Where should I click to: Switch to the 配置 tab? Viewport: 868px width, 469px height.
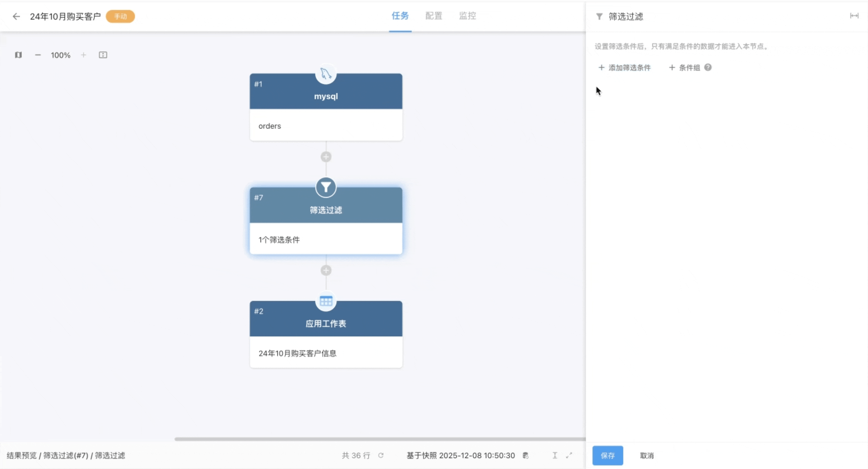[x=433, y=16]
